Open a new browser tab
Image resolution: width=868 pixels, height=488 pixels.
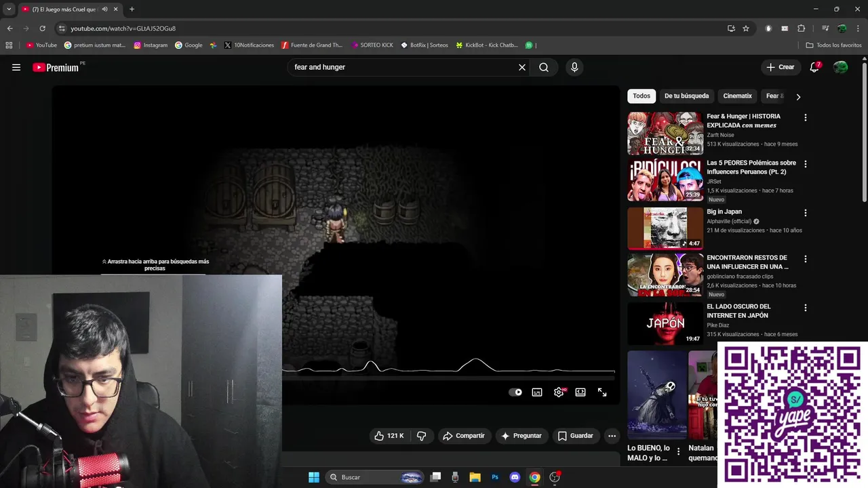pyautogui.click(x=132, y=9)
